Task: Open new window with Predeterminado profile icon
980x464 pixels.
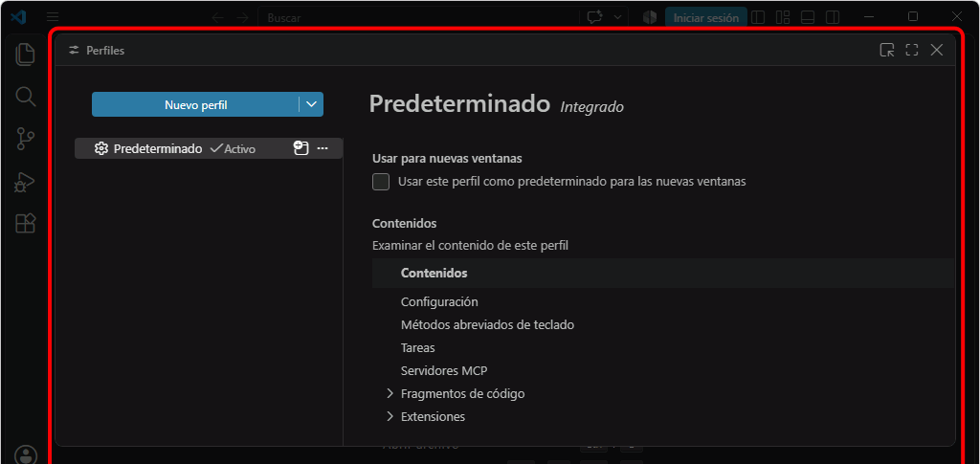Action: [301, 148]
